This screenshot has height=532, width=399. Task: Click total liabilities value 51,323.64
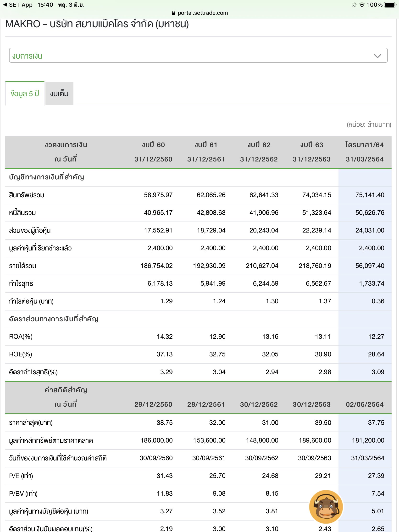point(317,213)
